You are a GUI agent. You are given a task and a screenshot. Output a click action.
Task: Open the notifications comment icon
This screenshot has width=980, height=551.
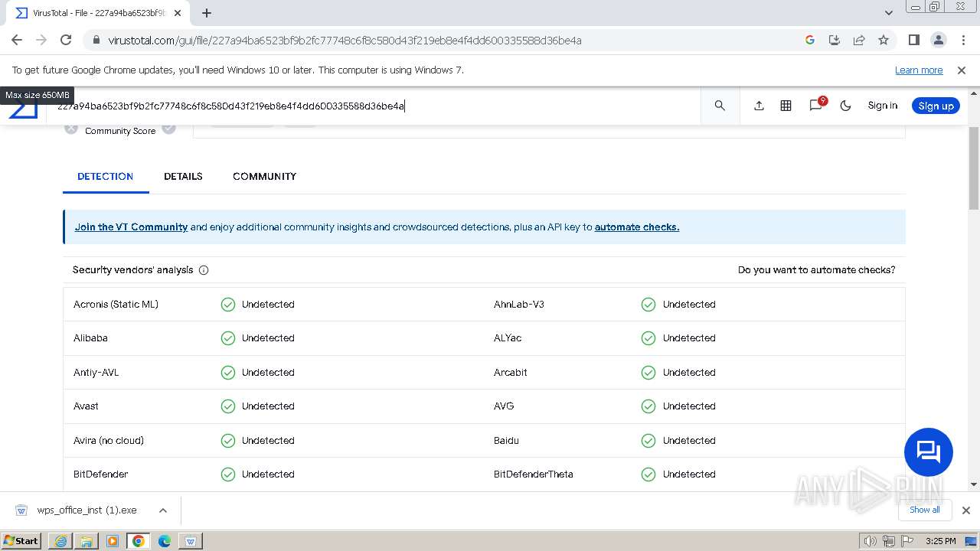[x=816, y=105]
